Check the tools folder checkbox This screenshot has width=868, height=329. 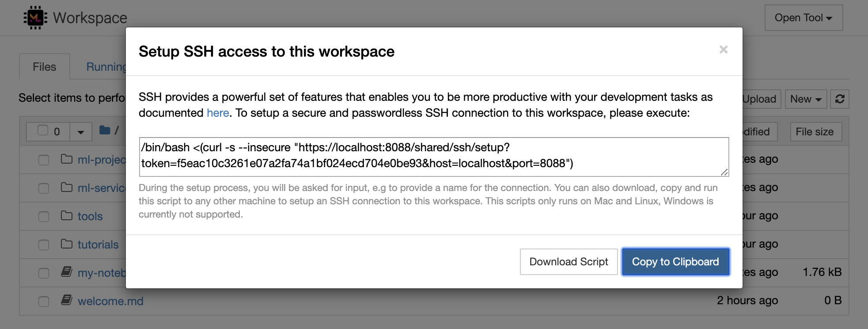click(x=44, y=217)
